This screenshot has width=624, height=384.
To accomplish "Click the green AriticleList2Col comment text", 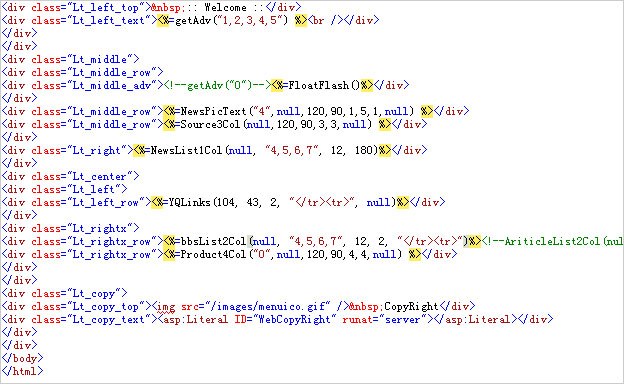I will pyautogui.click(x=552, y=242).
